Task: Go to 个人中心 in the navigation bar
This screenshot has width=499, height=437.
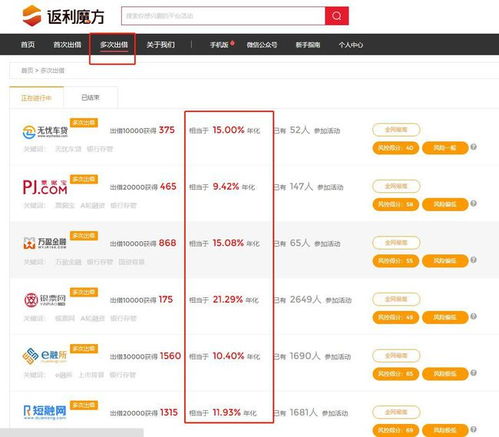Action: coord(351,45)
